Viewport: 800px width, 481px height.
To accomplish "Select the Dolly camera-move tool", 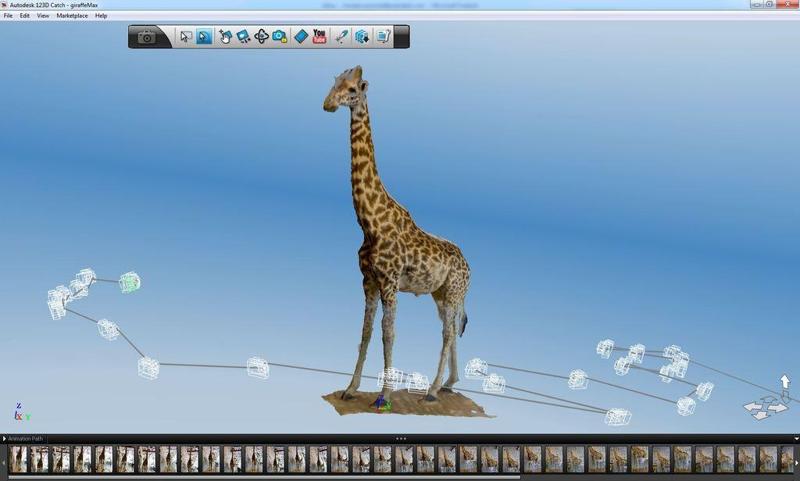I will tap(243, 36).
